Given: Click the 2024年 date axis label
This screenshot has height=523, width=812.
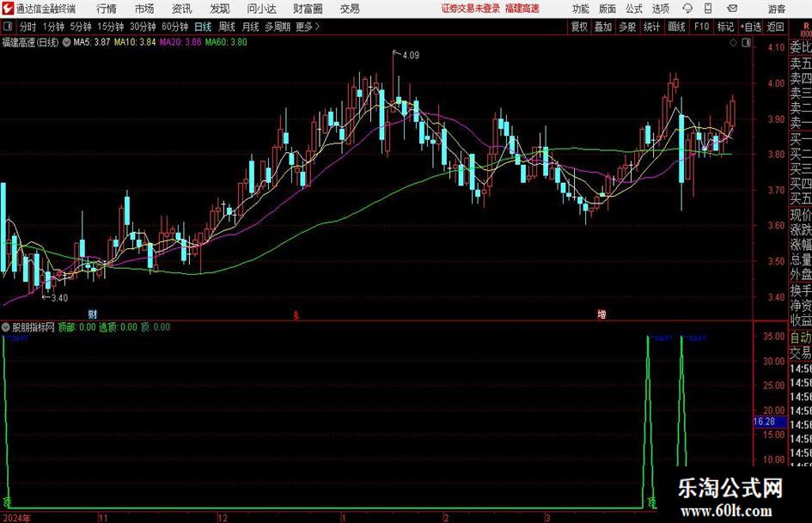Looking at the screenshot, I should pos(16,518).
